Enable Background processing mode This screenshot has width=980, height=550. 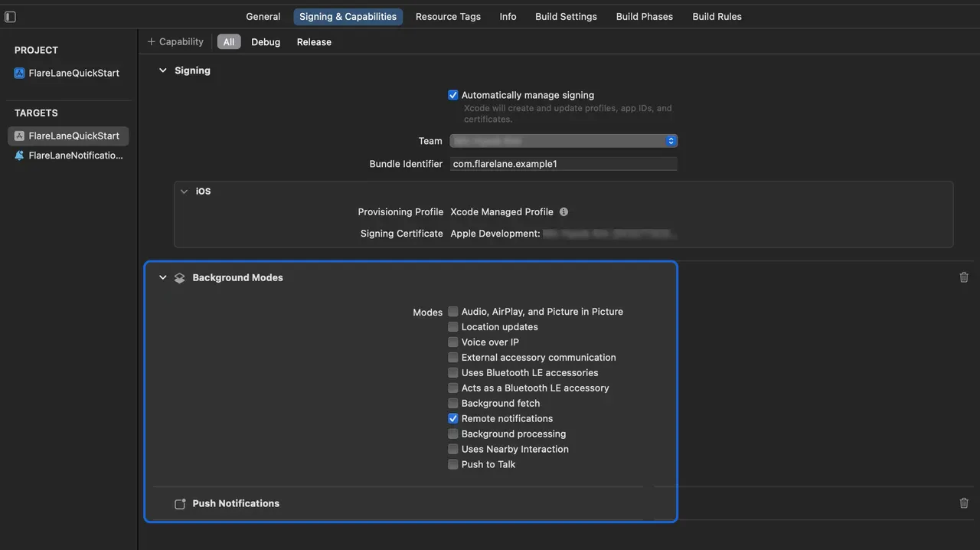[453, 434]
